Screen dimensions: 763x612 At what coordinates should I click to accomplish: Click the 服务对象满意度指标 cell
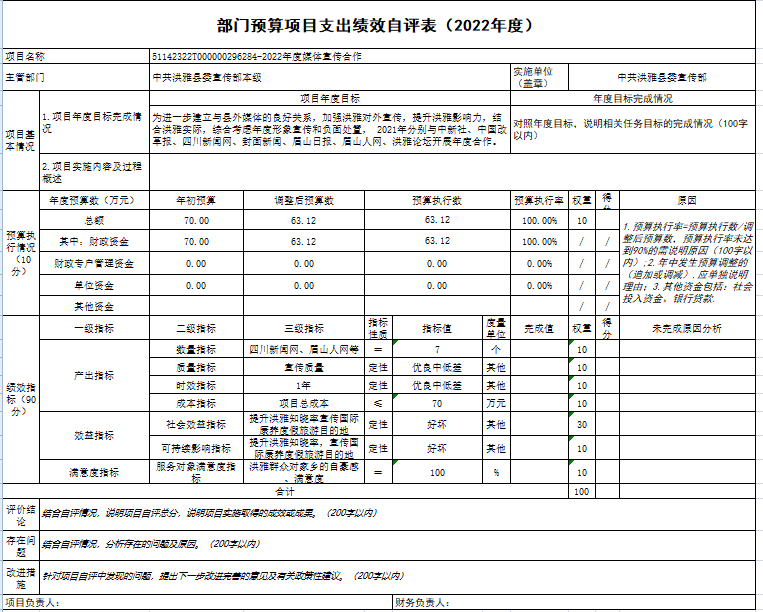point(196,472)
